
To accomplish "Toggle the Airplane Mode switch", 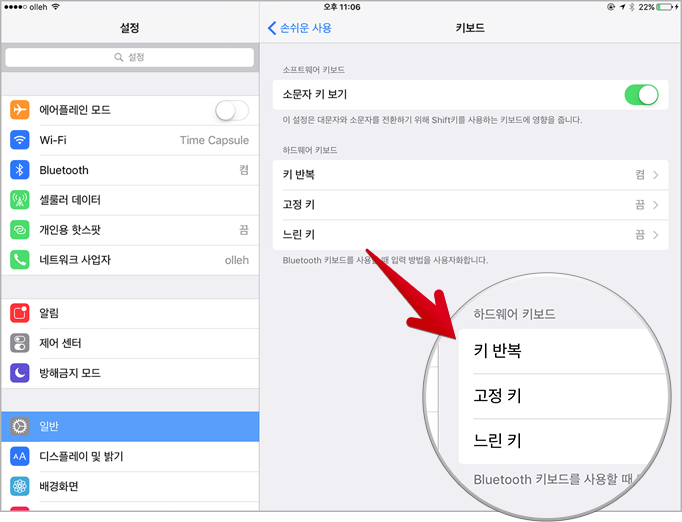I will (x=232, y=110).
